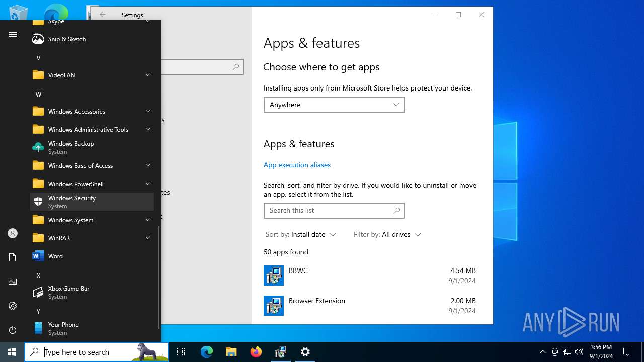Screen dimensions: 644x362
Task: Click the Power icon in Start
Action: click(13, 330)
